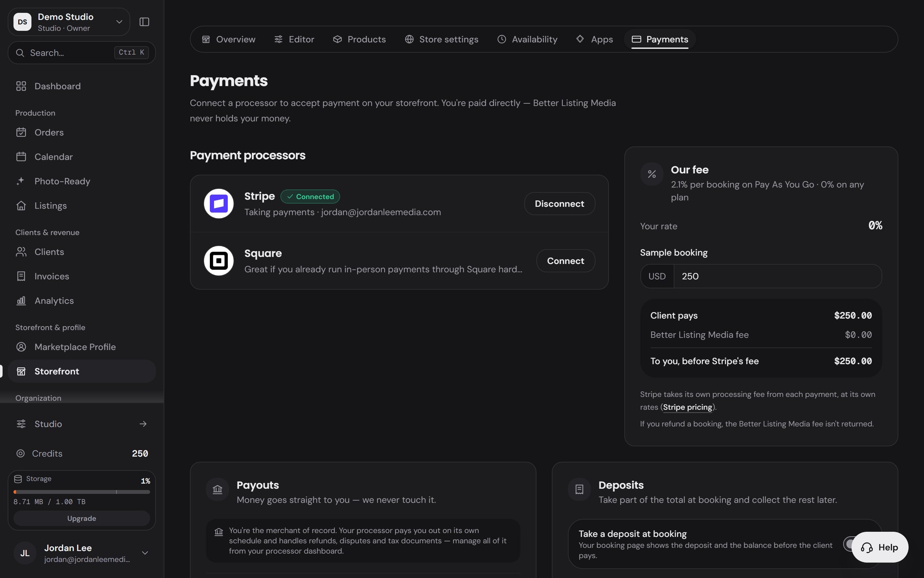Open Marketplace Profile
Image resolution: width=924 pixels, height=578 pixels.
82,347
